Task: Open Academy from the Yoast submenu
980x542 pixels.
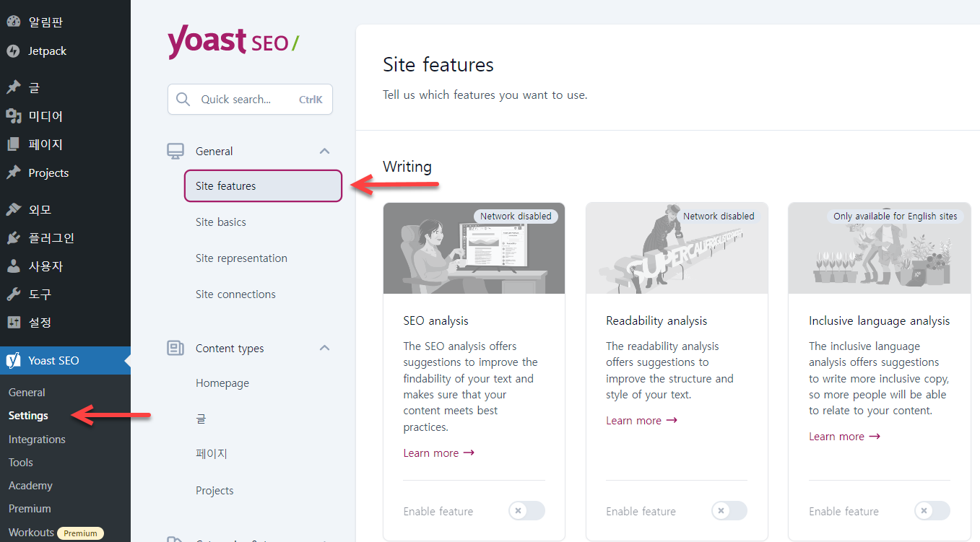Action: pyautogui.click(x=30, y=485)
